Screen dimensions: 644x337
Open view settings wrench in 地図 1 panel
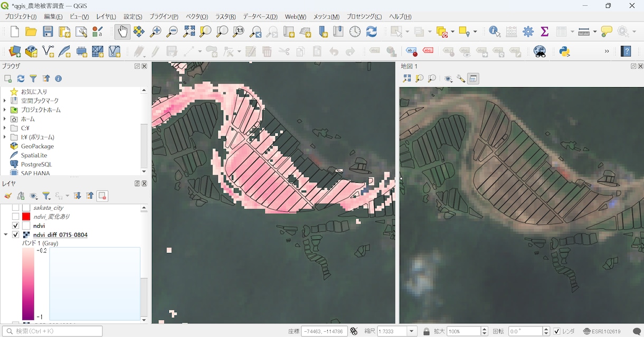[461, 79]
